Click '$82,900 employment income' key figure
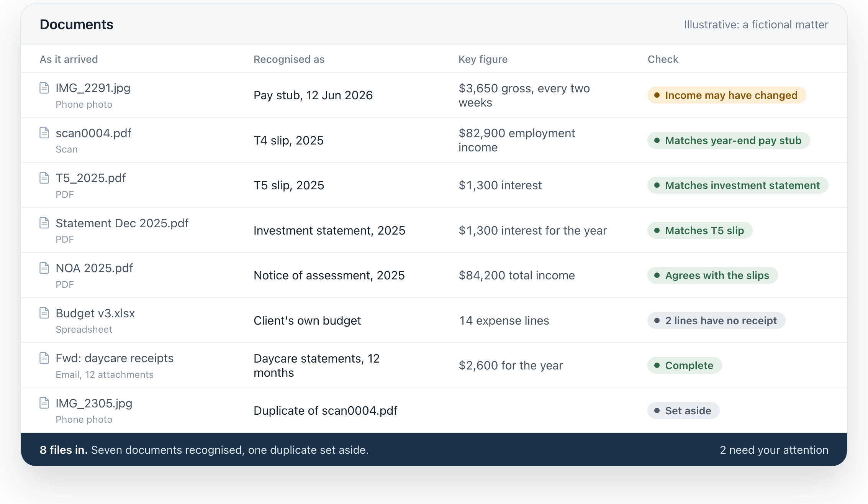This screenshot has width=868, height=504. point(517,140)
